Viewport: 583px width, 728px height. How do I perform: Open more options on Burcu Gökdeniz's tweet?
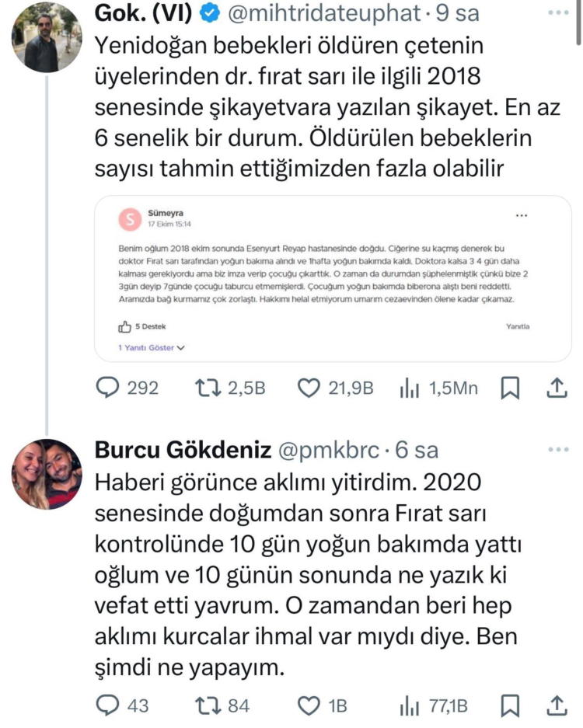point(558,450)
